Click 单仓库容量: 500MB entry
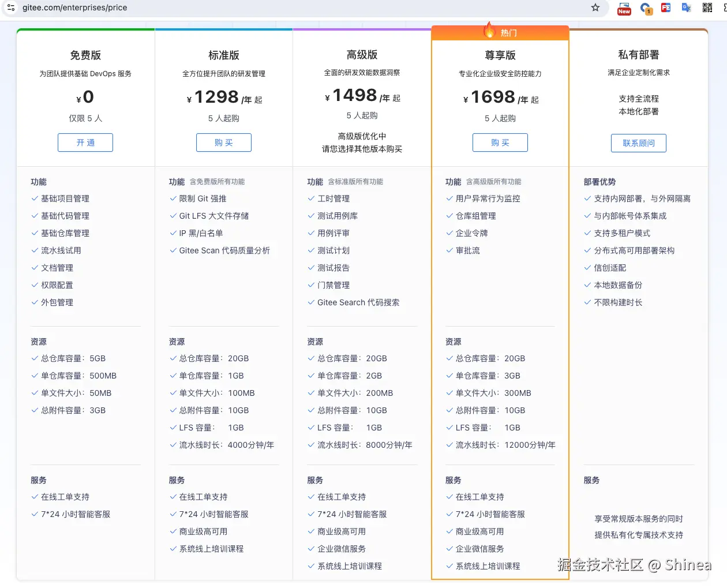This screenshot has height=588, width=727. coord(78,376)
